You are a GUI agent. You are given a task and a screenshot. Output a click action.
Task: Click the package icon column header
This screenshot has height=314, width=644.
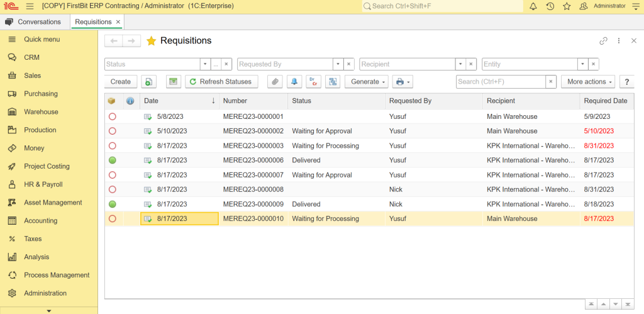111,101
